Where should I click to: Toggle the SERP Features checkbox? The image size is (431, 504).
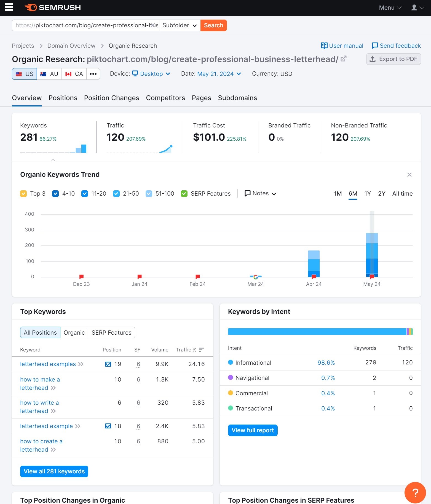[x=184, y=194]
